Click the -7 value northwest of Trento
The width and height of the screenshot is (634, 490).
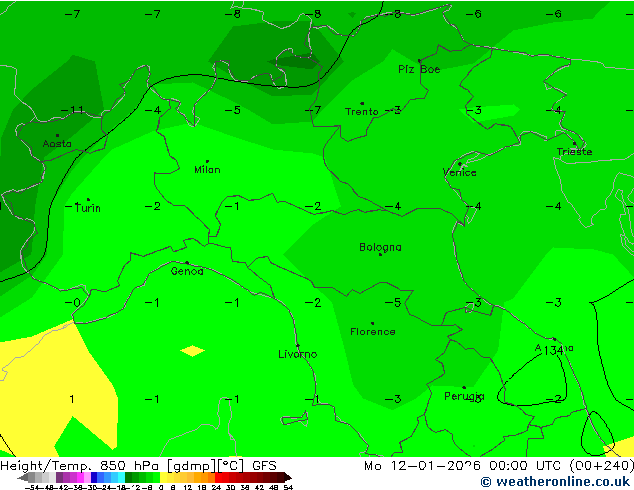coord(313,110)
